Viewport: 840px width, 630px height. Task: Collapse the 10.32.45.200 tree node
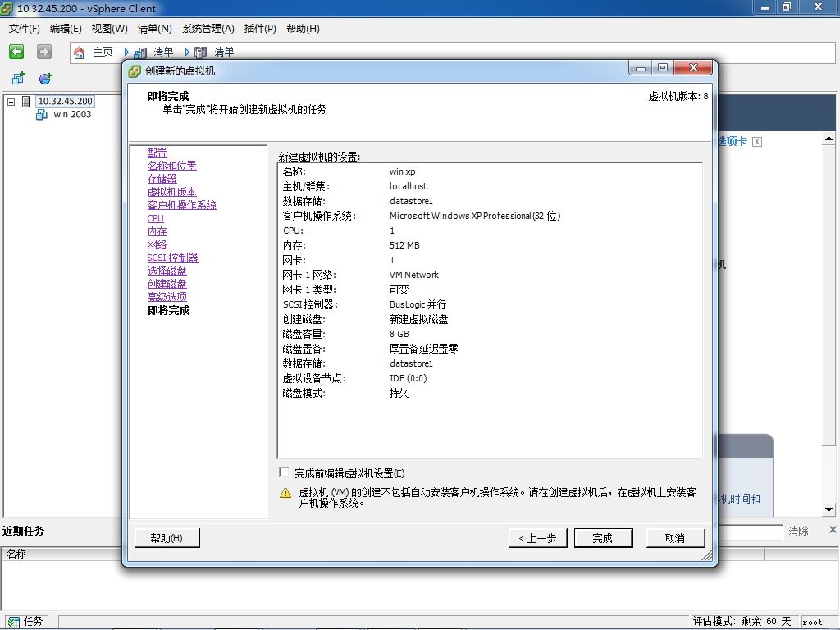11,101
